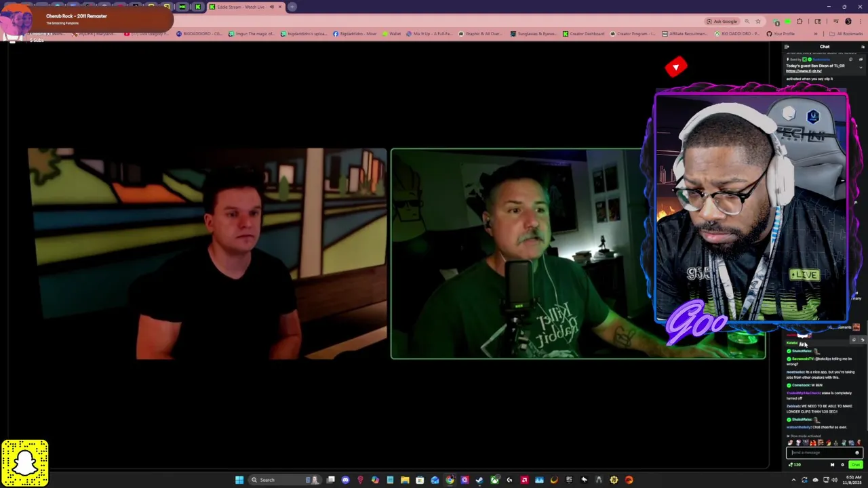
Task: Open the Creator Program bookmark
Action: (633, 34)
